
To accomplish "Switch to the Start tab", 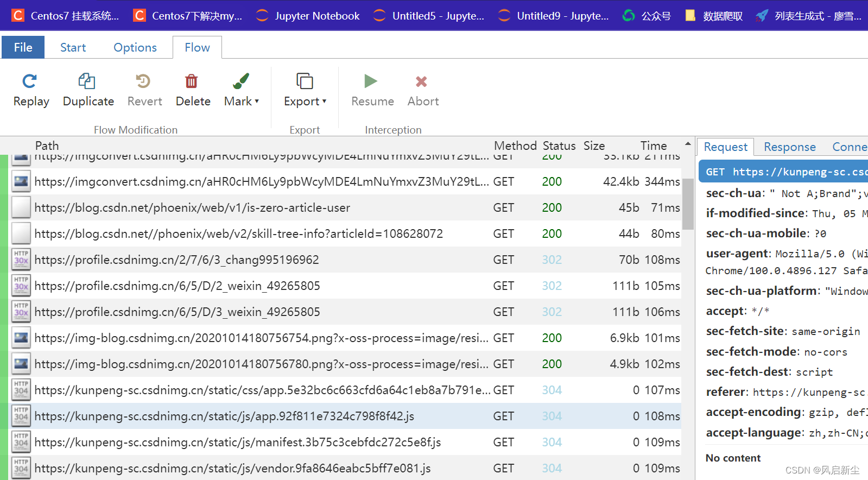I will (x=73, y=47).
